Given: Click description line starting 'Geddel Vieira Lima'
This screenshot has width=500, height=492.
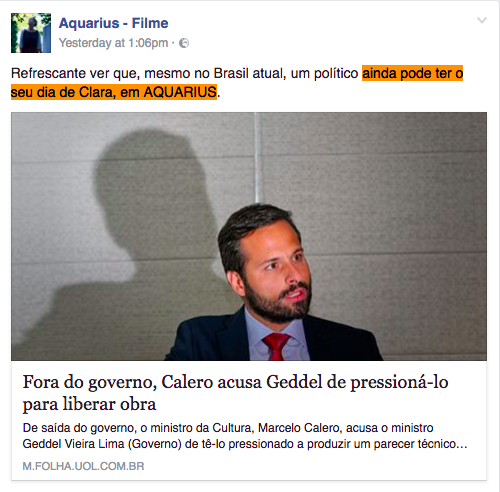Looking at the screenshot, I should [245, 444].
